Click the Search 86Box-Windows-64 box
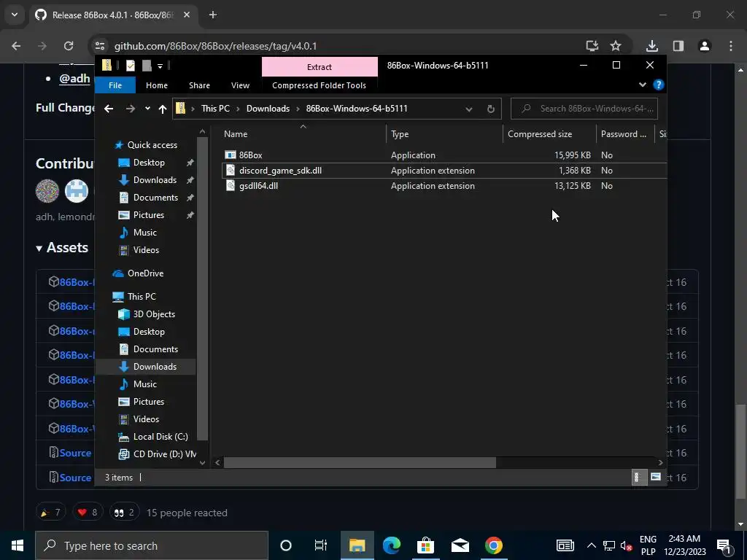 pos(584,109)
